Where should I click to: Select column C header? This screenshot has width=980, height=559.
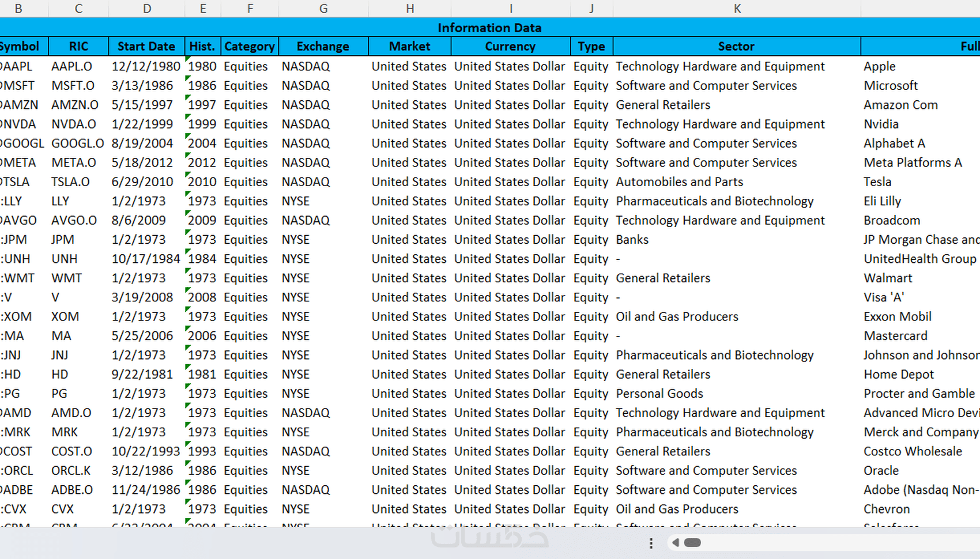click(x=78, y=9)
